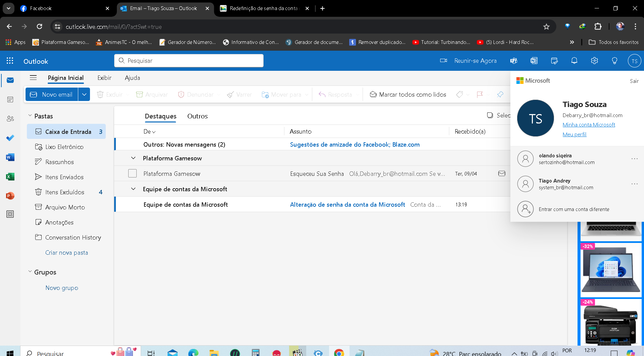Click the flag icon in toolbar
This screenshot has width=644, height=356.
click(480, 95)
